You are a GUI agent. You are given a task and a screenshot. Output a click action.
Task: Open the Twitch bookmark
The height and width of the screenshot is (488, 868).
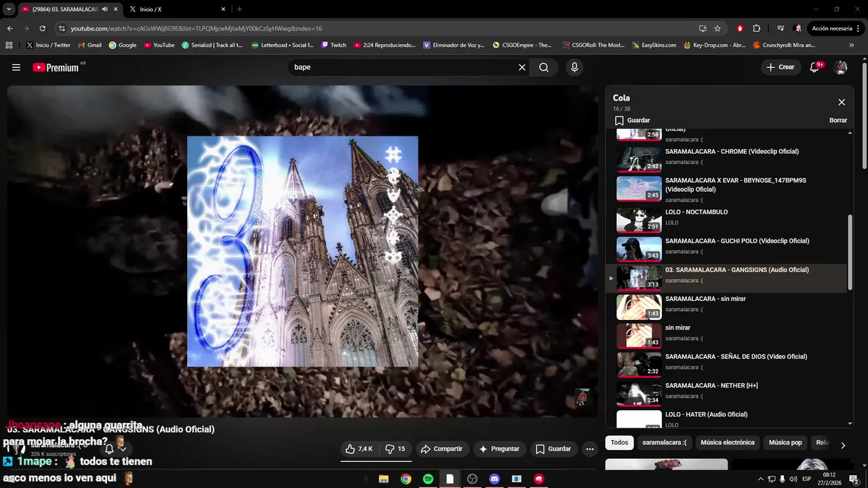(x=334, y=45)
